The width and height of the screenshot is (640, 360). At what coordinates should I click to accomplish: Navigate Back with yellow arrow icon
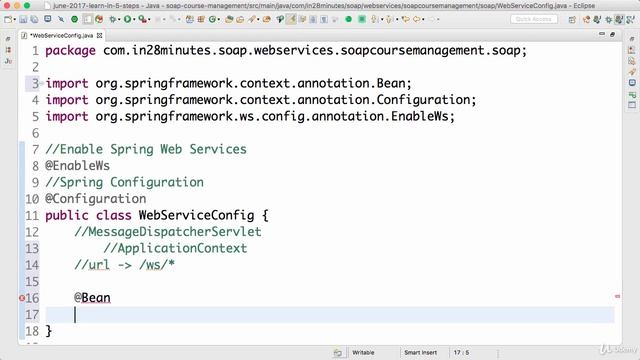417,19
